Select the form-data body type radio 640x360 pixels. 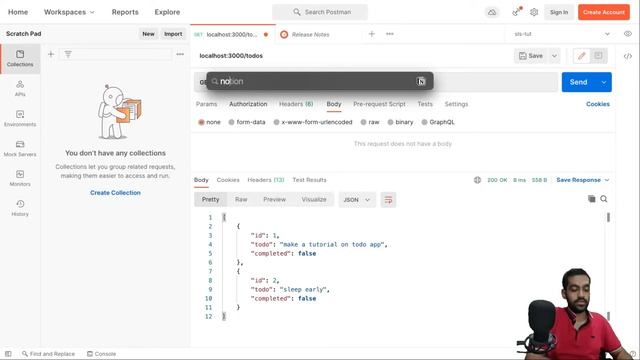231,122
